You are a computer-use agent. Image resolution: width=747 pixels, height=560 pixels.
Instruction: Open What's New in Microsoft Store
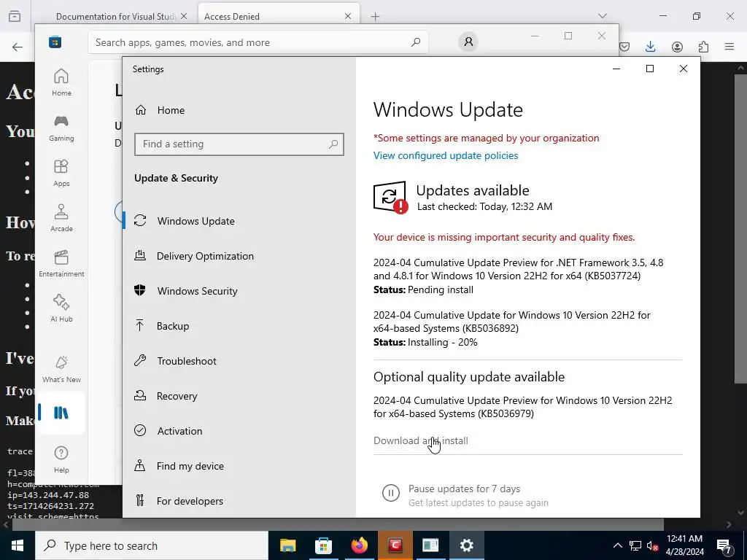pos(61,369)
